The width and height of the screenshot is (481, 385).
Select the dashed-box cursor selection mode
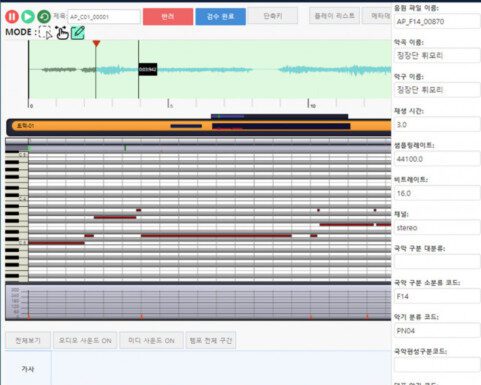(46, 33)
